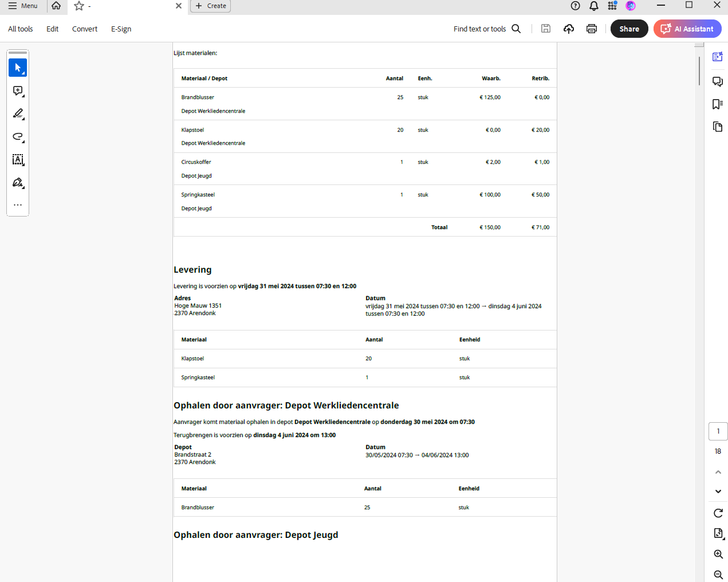Image resolution: width=728 pixels, height=582 pixels.
Task: Switch to the Convert tab
Action: coord(85,29)
